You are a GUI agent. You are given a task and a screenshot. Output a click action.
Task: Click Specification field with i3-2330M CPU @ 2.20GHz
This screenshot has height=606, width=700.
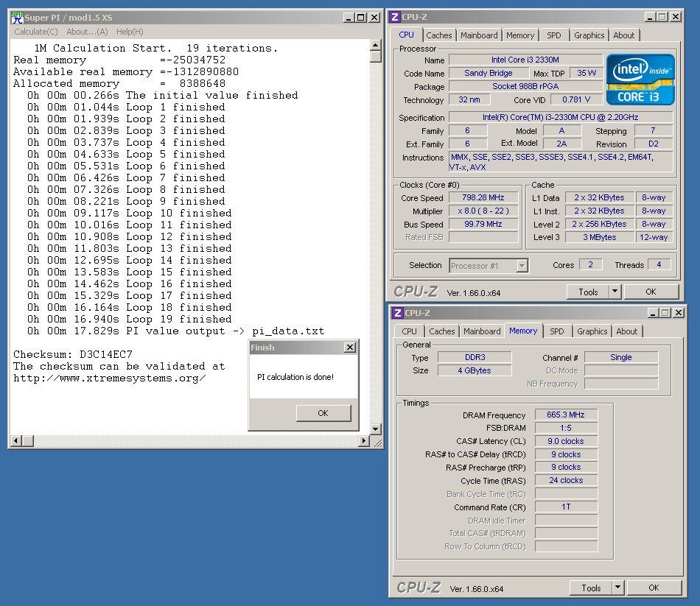coord(561,117)
